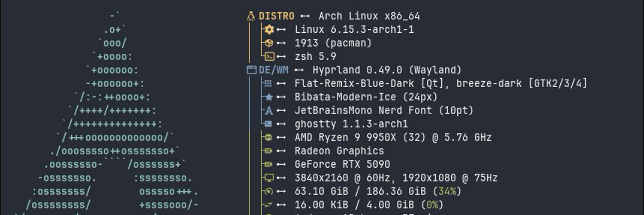Click the terminal icon beside ghostty 1.1.3-arch1

click(268, 124)
